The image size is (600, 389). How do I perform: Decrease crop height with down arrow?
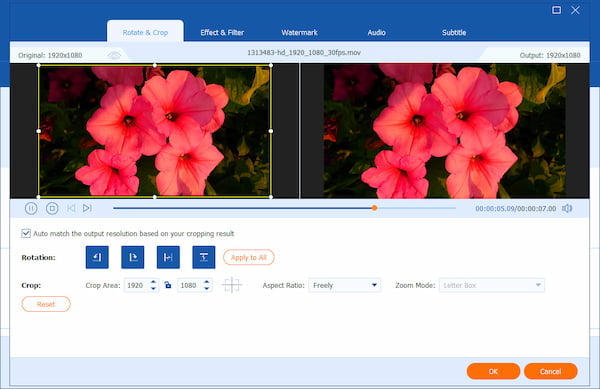click(207, 288)
